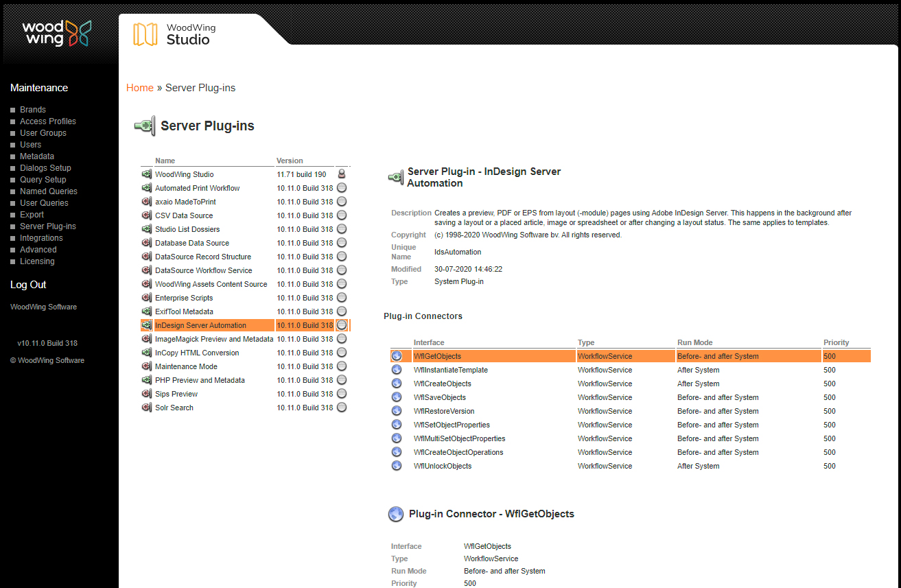Click lock icon in WoodWing Studio row
The image size is (901, 588).
pyautogui.click(x=342, y=174)
